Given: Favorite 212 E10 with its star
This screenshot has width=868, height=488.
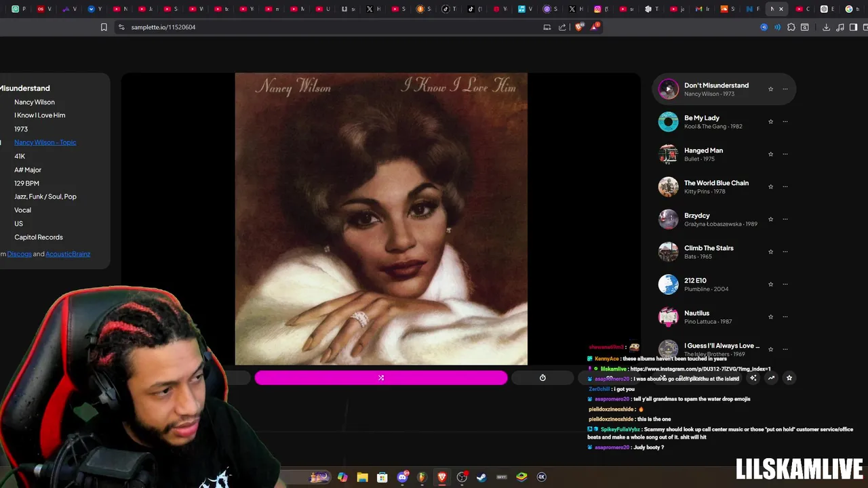Looking at the screenshot, I should tap(770, 284).
